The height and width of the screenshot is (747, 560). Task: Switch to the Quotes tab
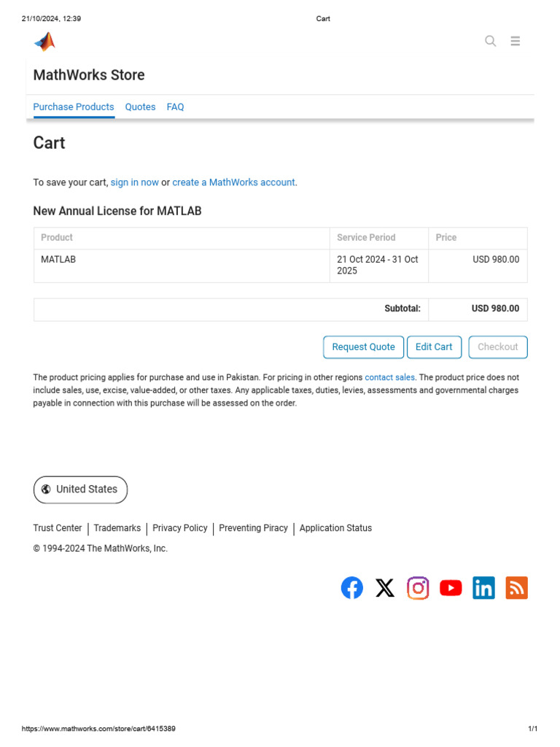140,107
